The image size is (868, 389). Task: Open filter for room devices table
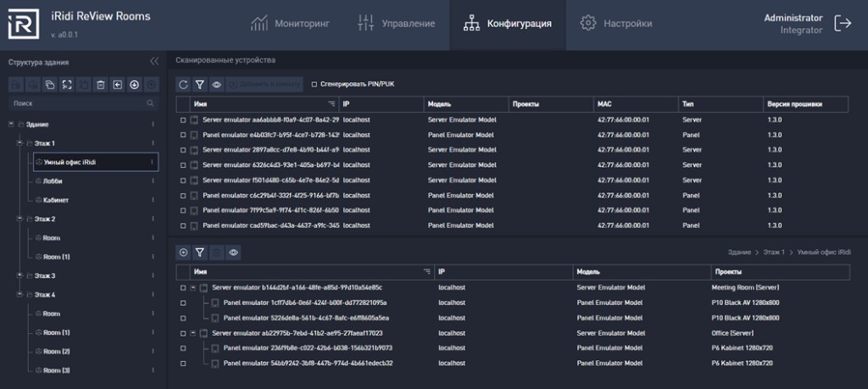pos(200,253)
